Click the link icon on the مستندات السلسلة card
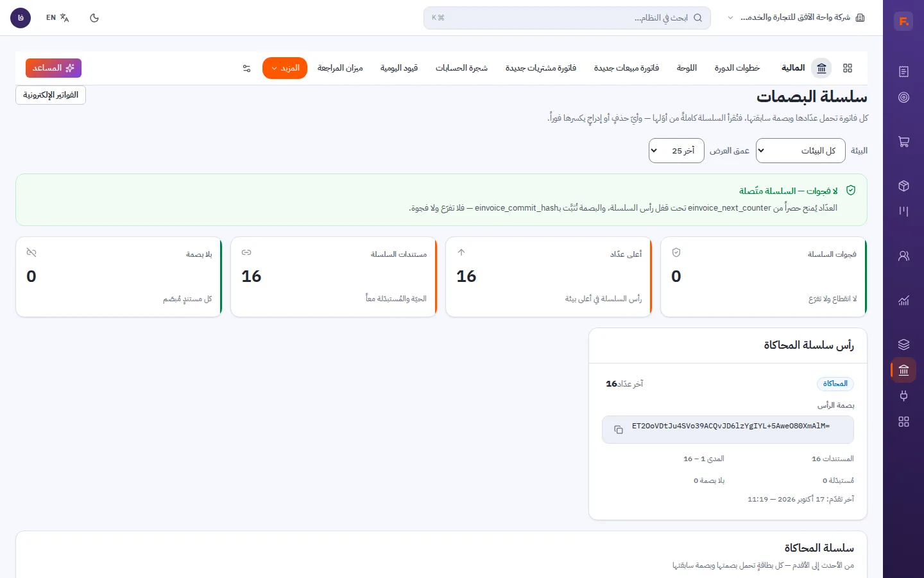This screenshot has width=924, height=578. pos(246,252)
